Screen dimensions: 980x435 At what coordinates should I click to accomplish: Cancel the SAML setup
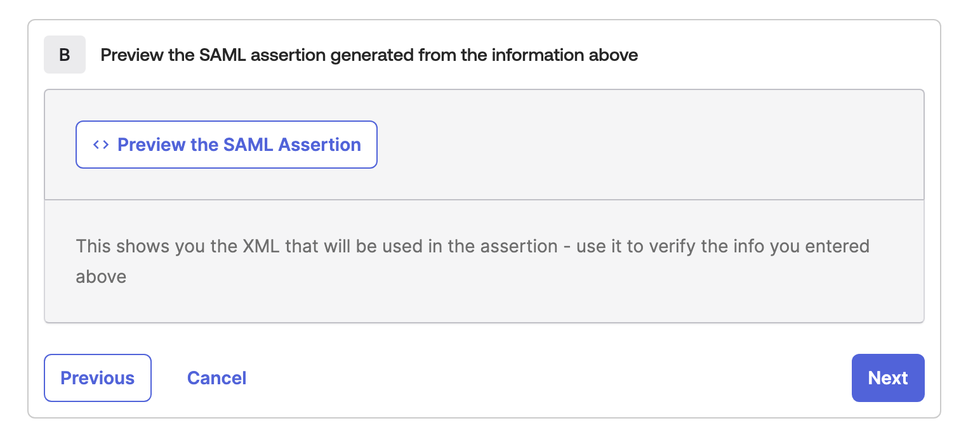pyautogui.click(x=216, y=378)
